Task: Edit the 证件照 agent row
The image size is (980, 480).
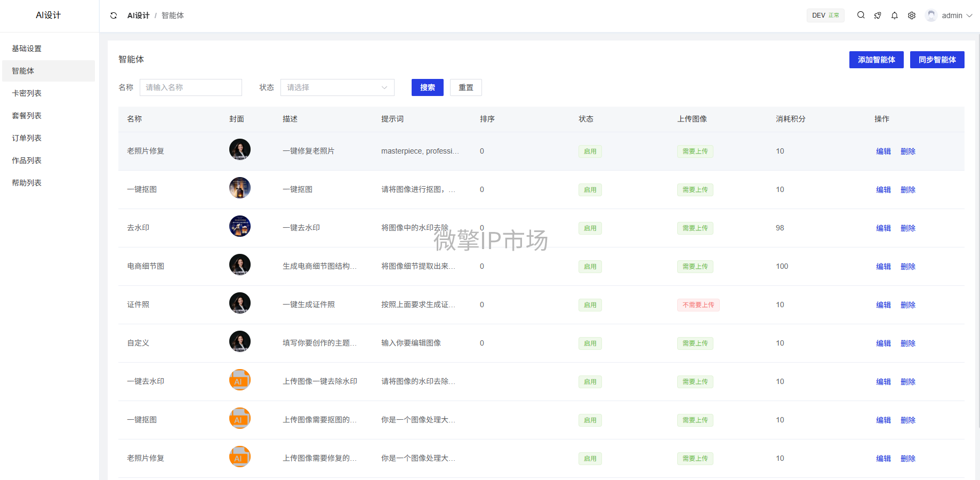Action: click(883, 305)
